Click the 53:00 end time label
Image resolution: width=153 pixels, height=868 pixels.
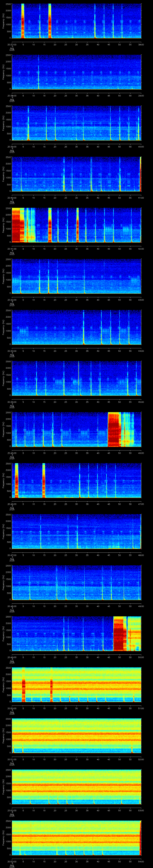[141, 810]
